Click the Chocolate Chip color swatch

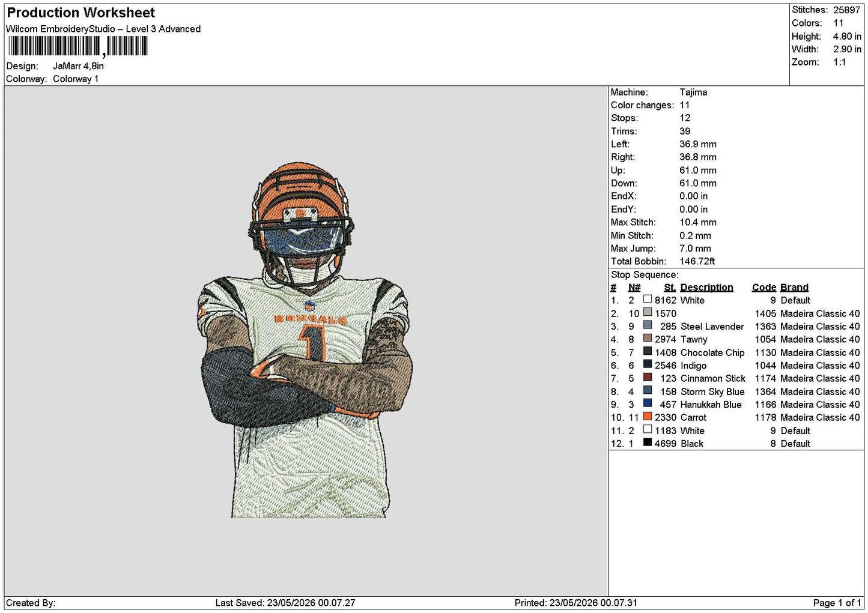pos(648,351)
